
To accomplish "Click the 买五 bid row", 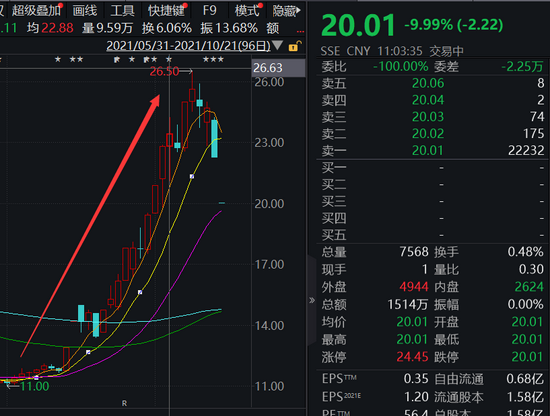I will point(433,235).
